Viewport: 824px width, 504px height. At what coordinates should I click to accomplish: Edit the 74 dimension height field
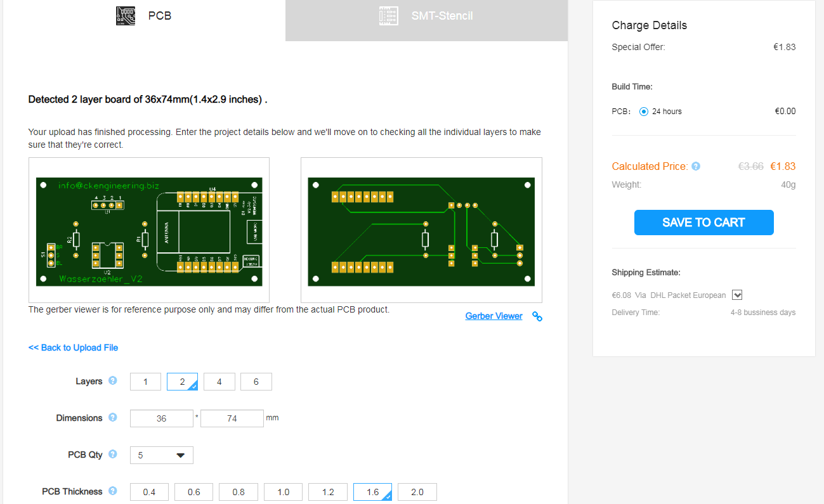click(232, 418)
